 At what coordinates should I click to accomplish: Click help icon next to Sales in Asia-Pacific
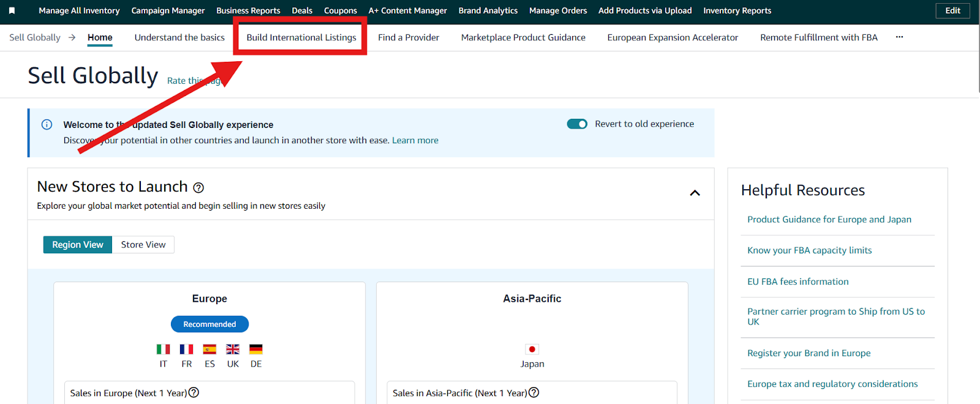pyautogui.click(x=533, y=392)
